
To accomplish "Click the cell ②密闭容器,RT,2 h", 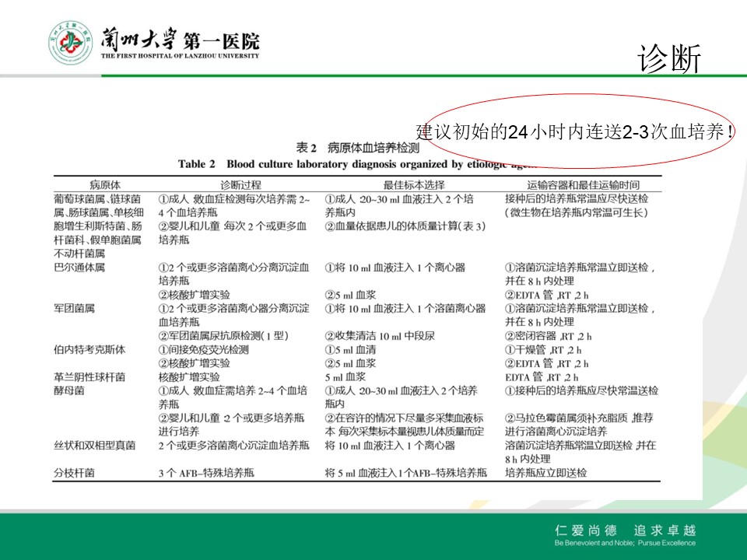I will click(x=549, y=336).
